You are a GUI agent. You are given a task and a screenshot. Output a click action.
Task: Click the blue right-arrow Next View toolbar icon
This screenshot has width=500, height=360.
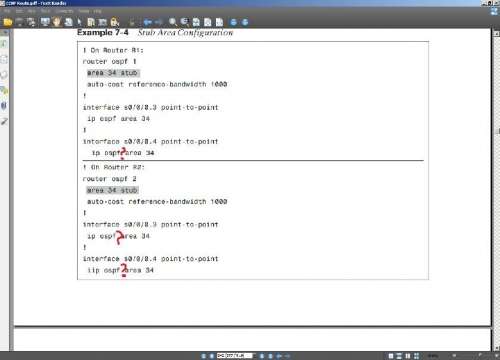click(159, 22)
